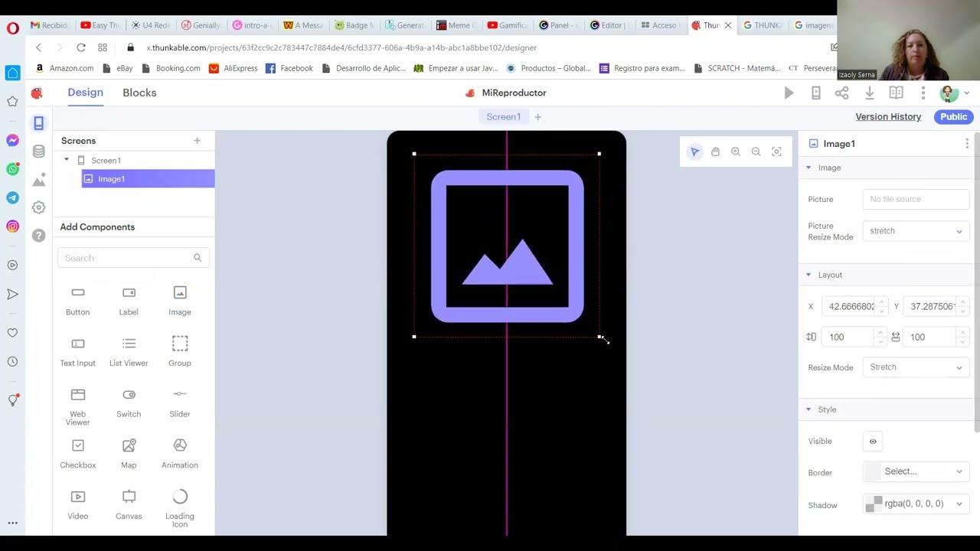Open the settings gear sidebar icon
The height and width of the screenshot is (551, 980).
[38, 207]
